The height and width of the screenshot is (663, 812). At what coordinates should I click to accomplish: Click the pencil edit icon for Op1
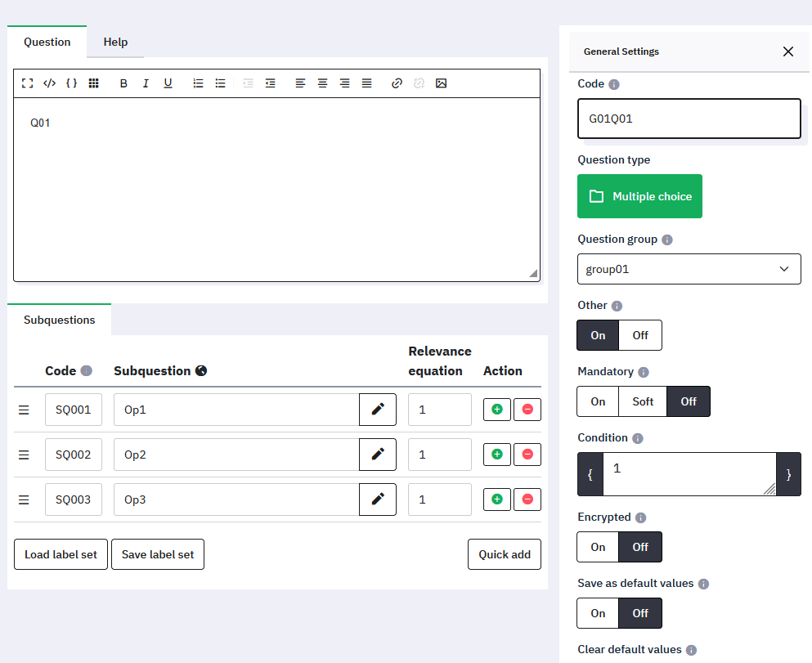[x=377, y=410]
